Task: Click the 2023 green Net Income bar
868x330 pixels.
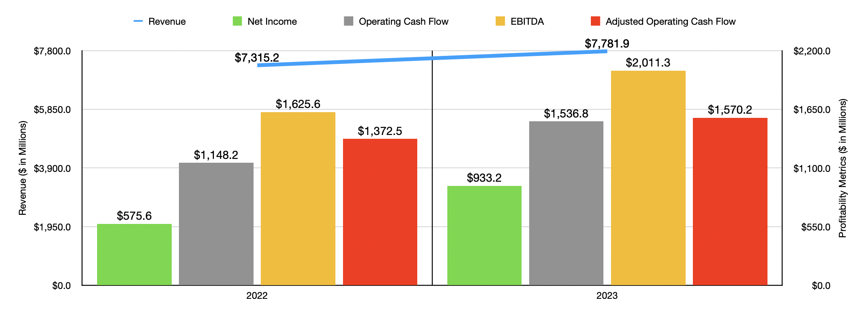Action: coord(484,235)
